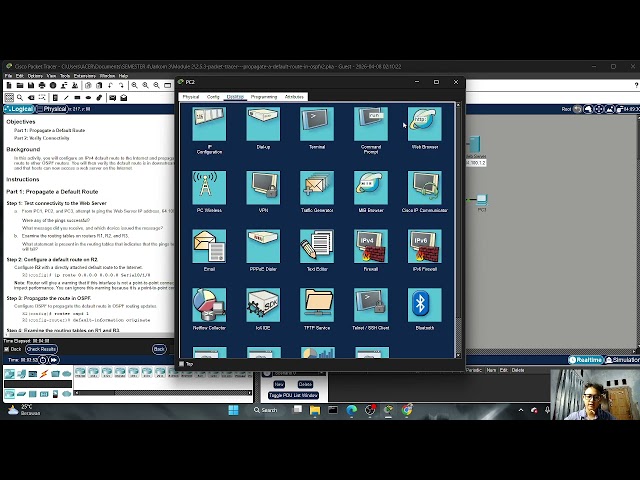Screen dimensions: 640x480
Task: Launch the IoX IDE app
Action: click(263, 305)
